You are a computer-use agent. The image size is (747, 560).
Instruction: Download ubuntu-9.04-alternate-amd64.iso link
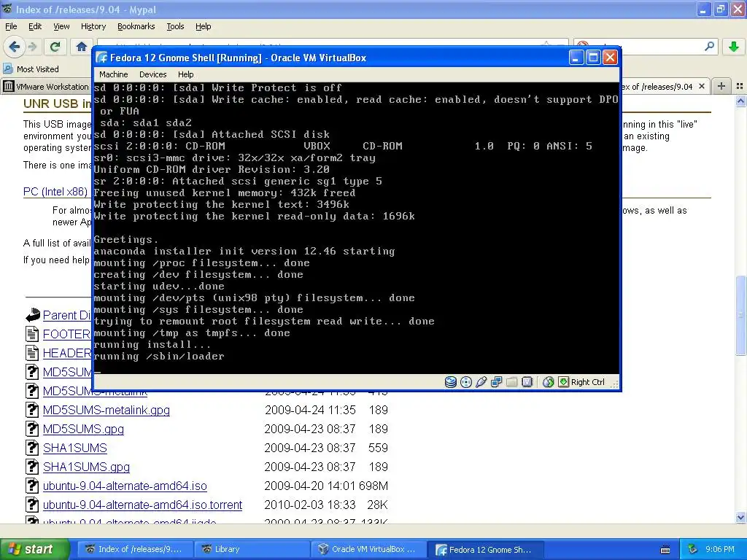pos(125,486)
